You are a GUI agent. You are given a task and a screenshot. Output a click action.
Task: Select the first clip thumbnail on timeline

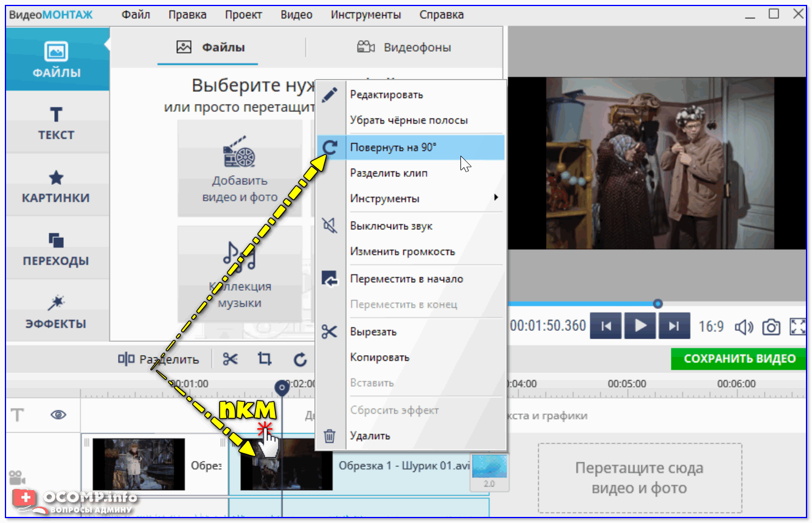click(x=138, y=464)
